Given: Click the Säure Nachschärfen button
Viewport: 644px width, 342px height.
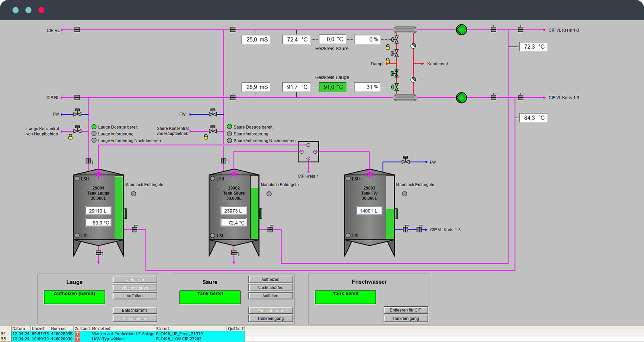Looking at the screenshot, I should coord(270,288).
